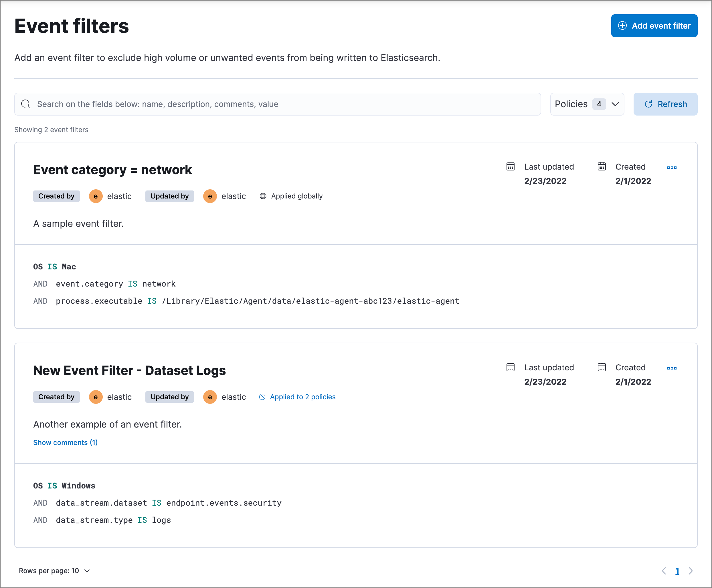The height and width of the screenshot is (588, 712).
Task: Open the Policies dropdown chevron arrow
Action: (x=616, y=104)
